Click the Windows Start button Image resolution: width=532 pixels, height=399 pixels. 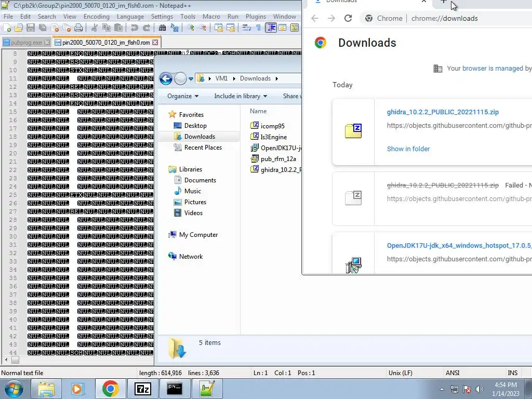[x=14, y=389]
